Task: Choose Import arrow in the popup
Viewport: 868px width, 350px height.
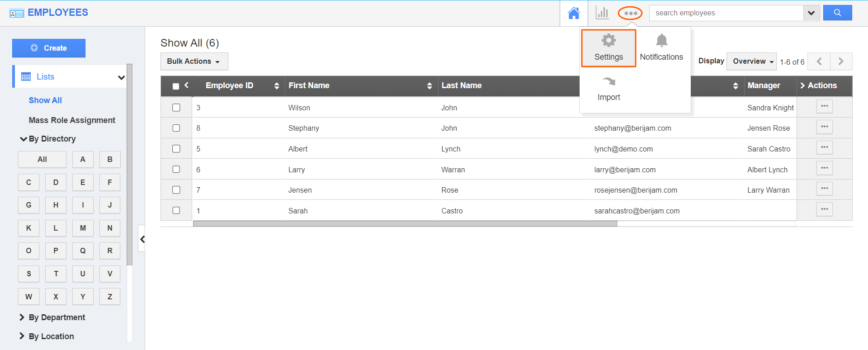Action: point(609,89)
